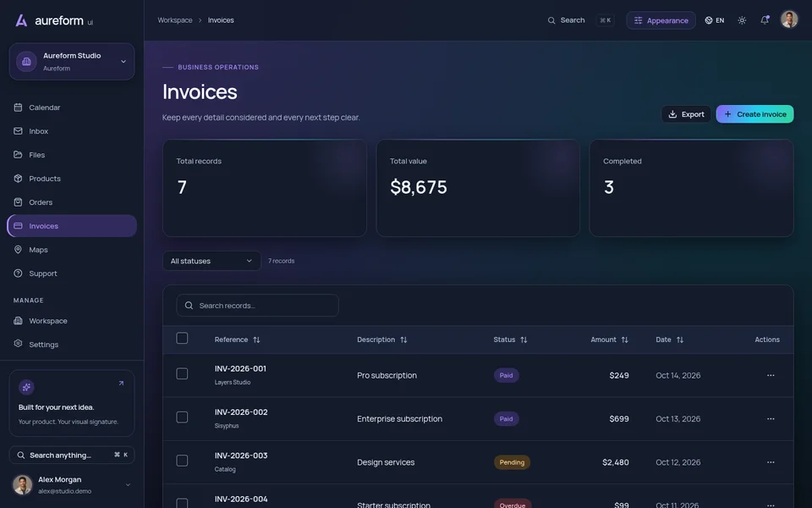Check the INV-2026-002 row checkbox
Viewport: 812px width, 508px height.
pyautogui.click(x=182, y=417)
